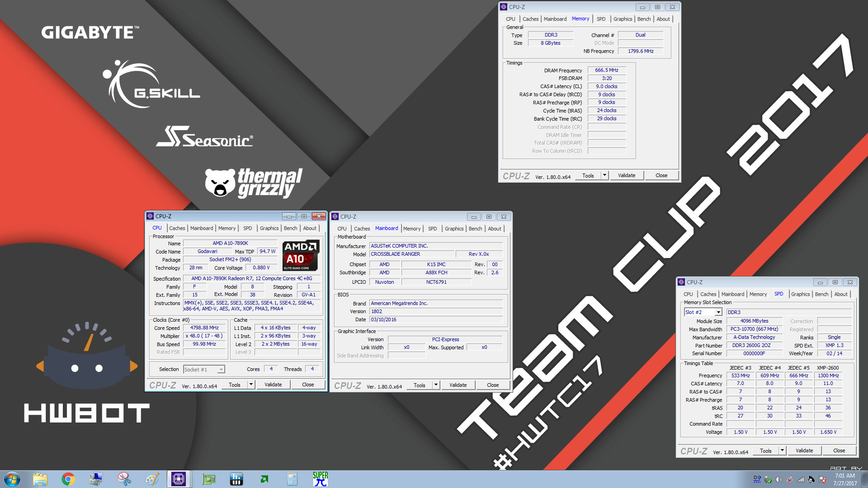Open the CPU tab in the SPD window
Image resolution: width=868 pixels, height=488 pixels.
(688, 294)
